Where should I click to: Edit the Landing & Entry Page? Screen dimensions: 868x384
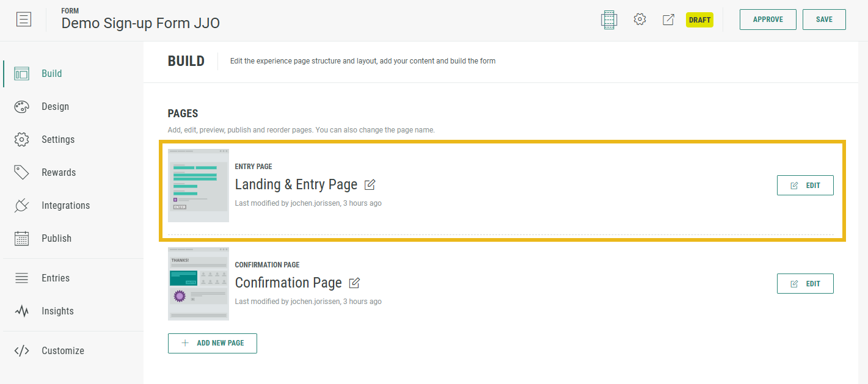(804, 186)
